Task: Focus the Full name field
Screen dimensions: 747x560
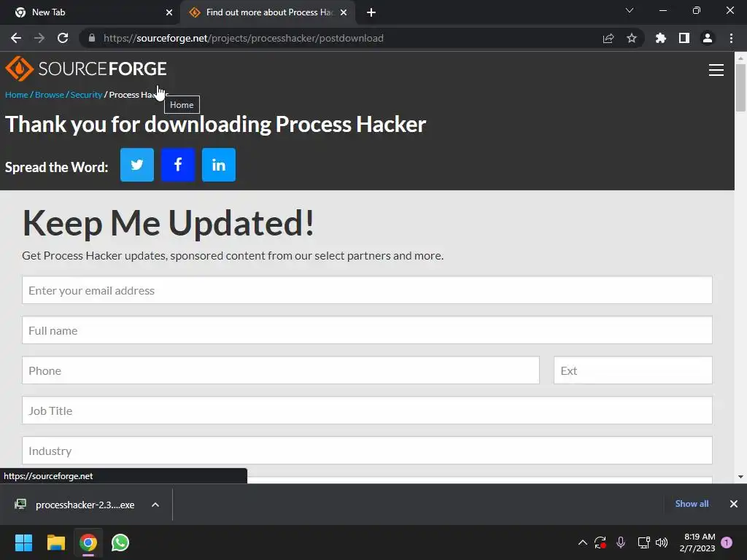Action: click(368, 330)
